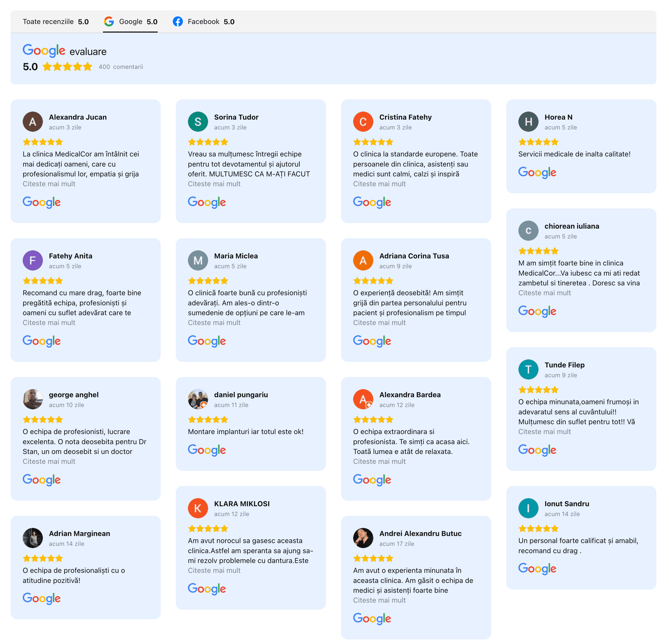Expand Maria Miclea's review with Citeste mai mult
669x644 pixels.
[x=214, y=323]
